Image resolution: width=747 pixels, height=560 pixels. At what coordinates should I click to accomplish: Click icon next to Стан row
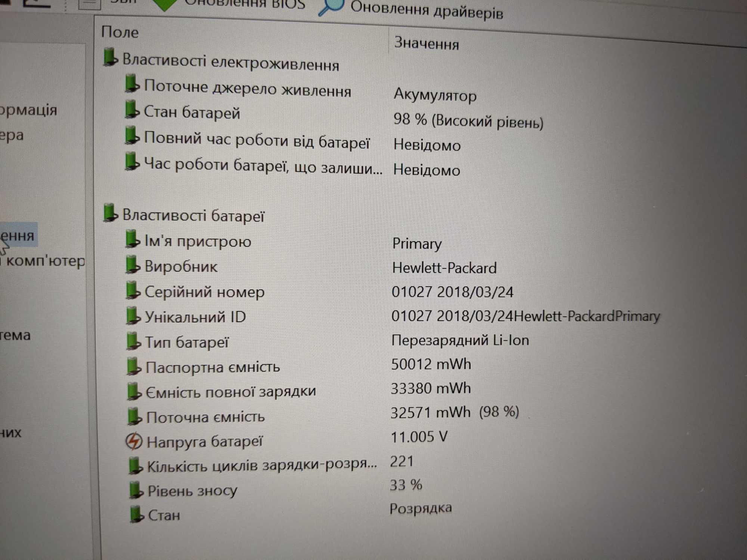tap(137, 514)
